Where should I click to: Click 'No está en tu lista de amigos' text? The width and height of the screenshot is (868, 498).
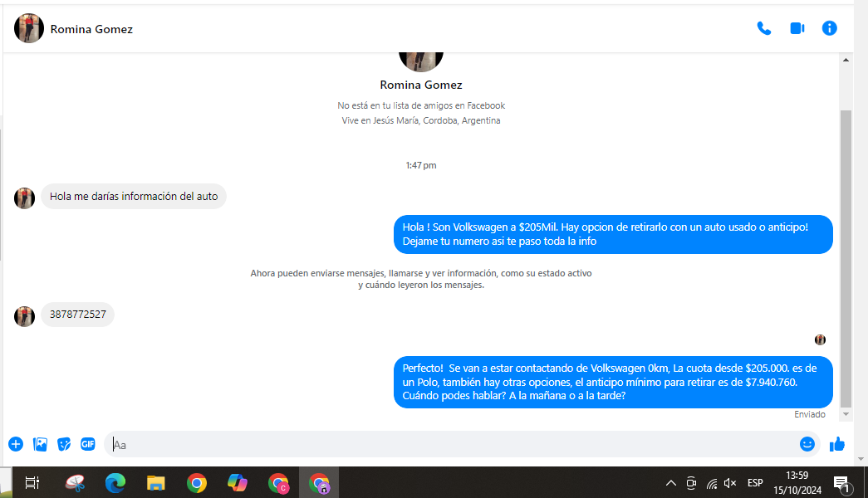tap(421, 105)
